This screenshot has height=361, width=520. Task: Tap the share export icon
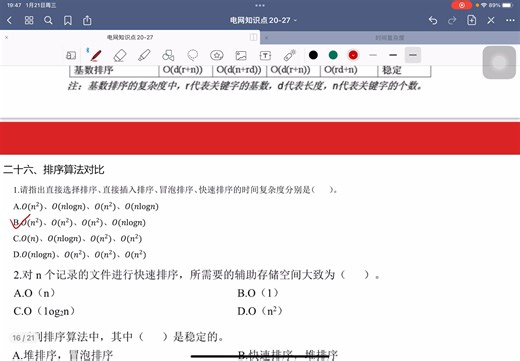87,21
